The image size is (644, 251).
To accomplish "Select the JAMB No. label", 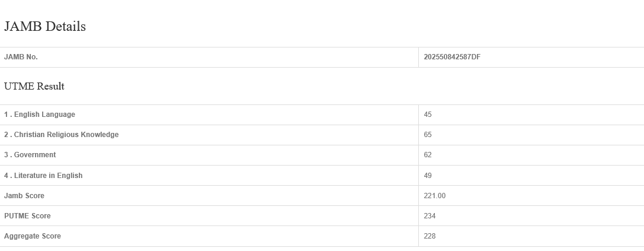I will tap(21, 57).
